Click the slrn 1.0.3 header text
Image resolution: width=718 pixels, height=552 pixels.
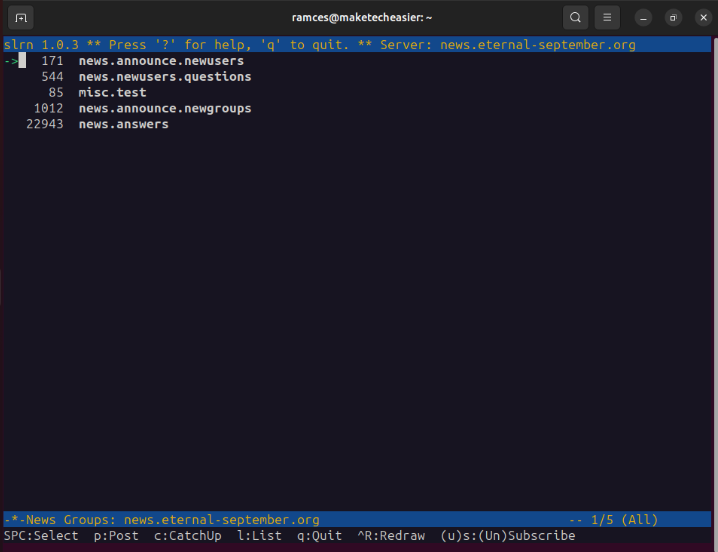(41, 45)
